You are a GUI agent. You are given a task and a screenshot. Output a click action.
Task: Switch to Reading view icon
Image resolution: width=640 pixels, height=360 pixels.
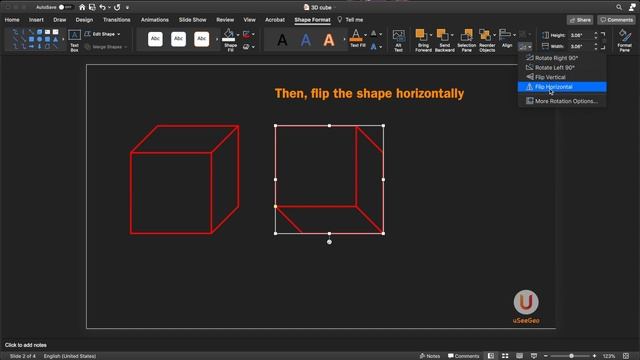tap(520, 356)
